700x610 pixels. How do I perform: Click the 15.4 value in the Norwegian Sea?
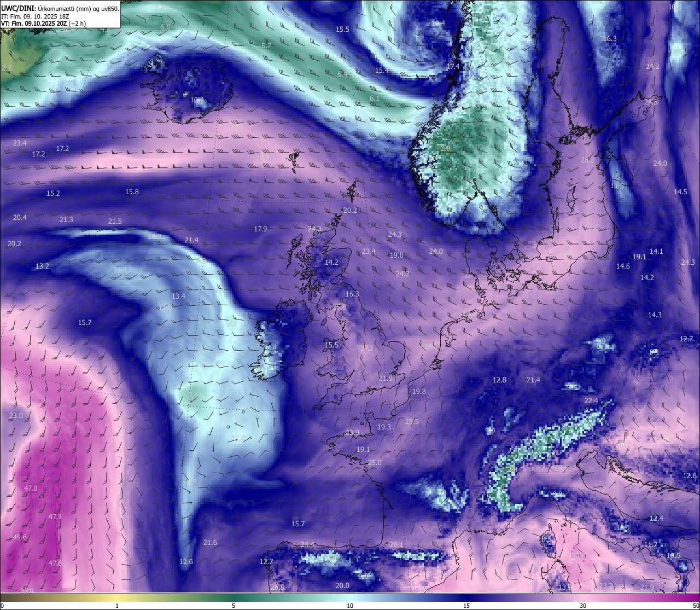pyautogui.click(x=382, y=70)
